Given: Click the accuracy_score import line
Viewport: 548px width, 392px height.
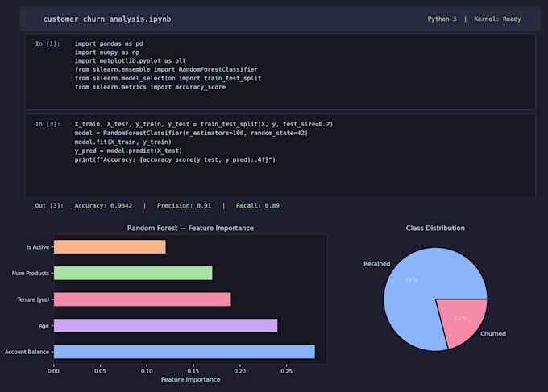Looking at the screenshot, I should (150, 87).
